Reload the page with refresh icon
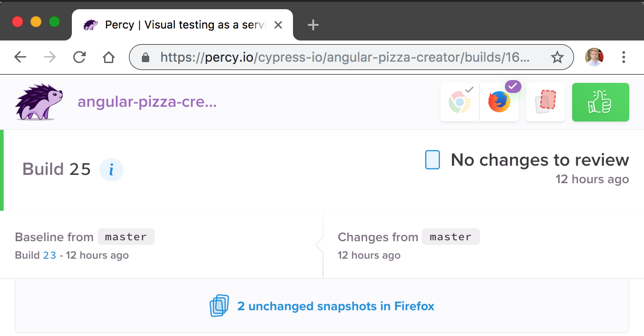This screenshot has height=336, width=644. pos(79,57)
